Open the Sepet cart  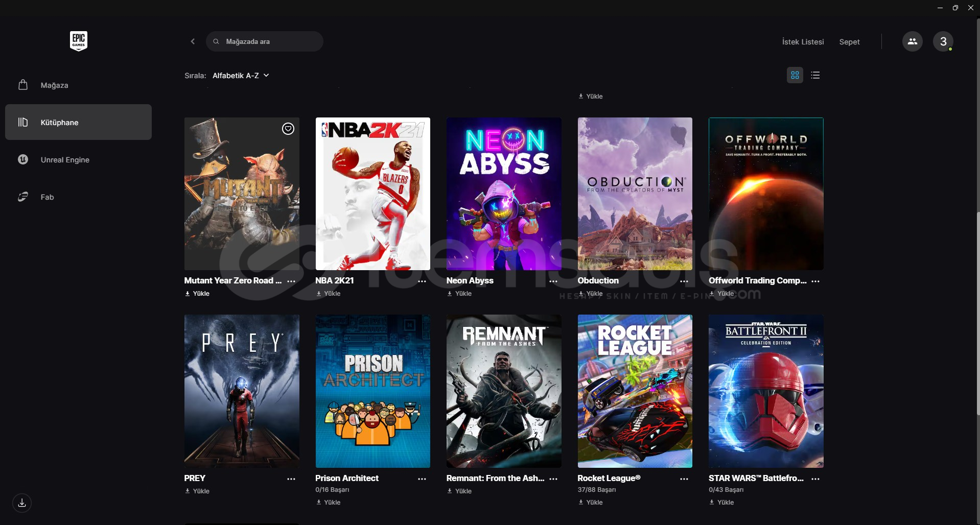click(x=849, y=42)
